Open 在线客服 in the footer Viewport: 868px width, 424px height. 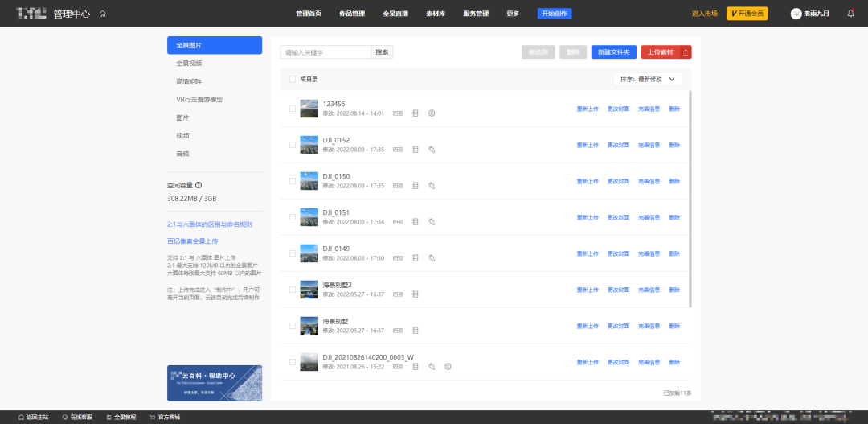tap(77, 418)
